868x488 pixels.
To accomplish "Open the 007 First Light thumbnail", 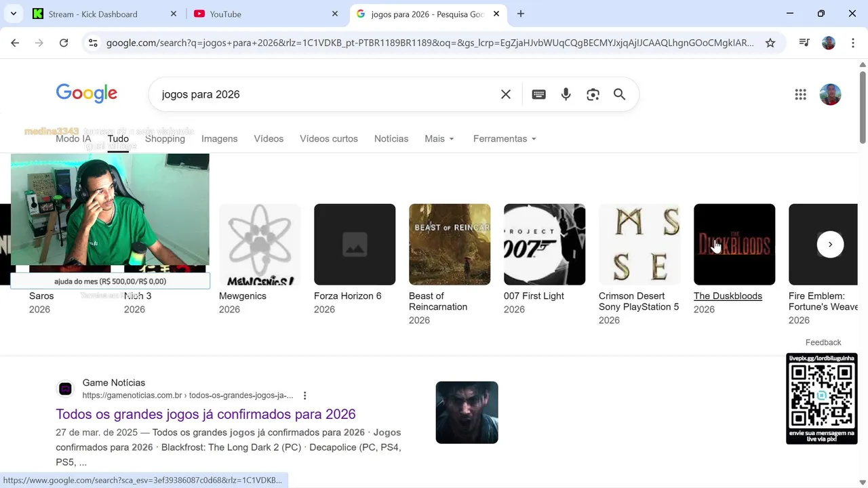I will pos(545,244).
